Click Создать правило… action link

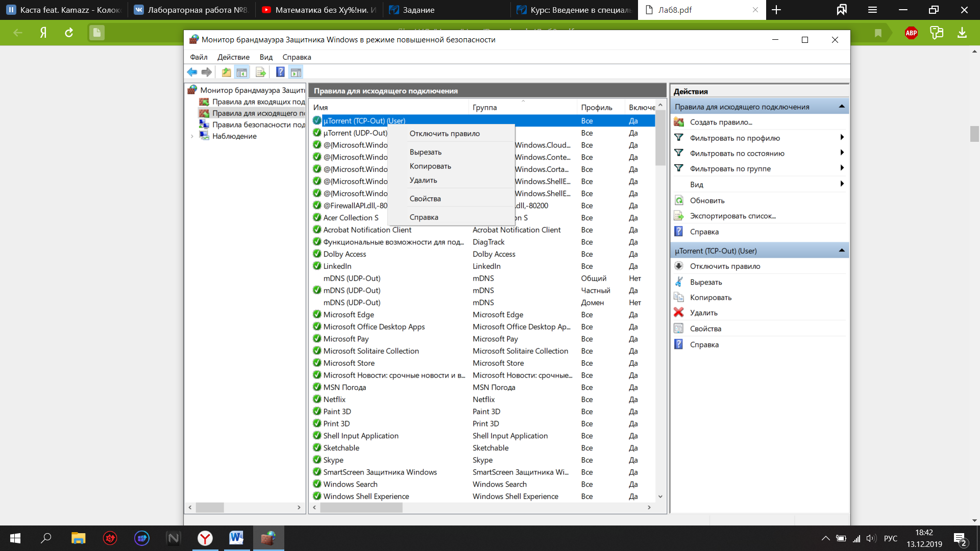pyautogui.click(x=721, y=122)
